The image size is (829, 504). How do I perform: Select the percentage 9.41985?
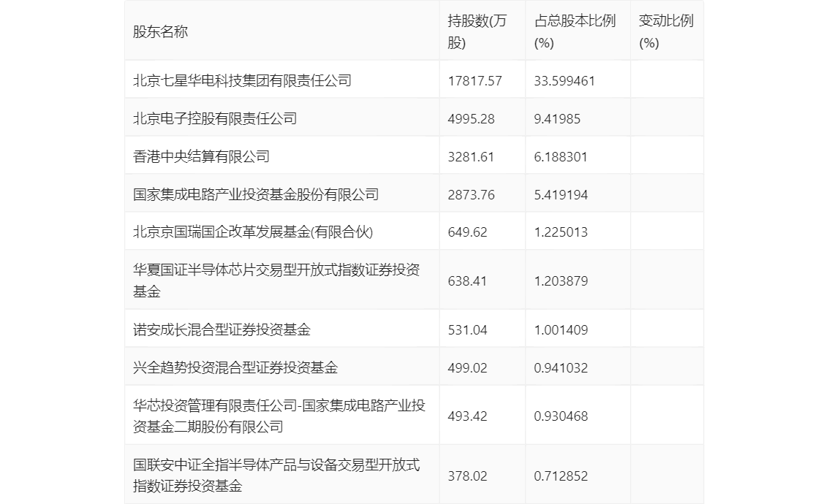pos(557,119)
